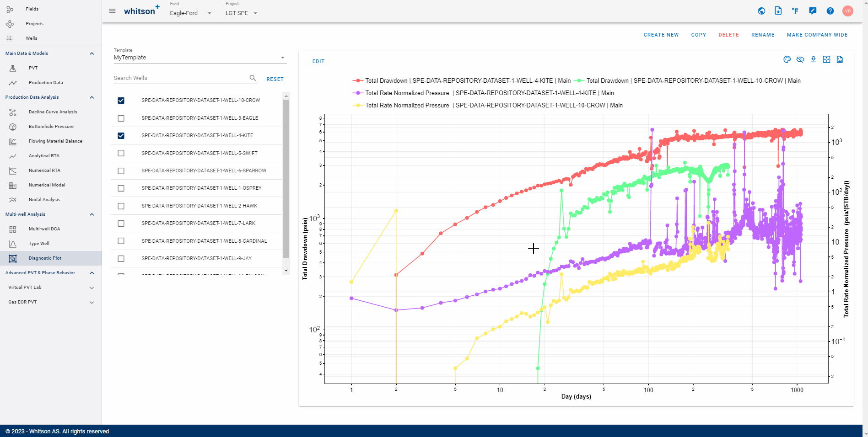Click the file download icon in top bar
The image size is (868, 437).
pyautogui.click(x=778, y=11)
